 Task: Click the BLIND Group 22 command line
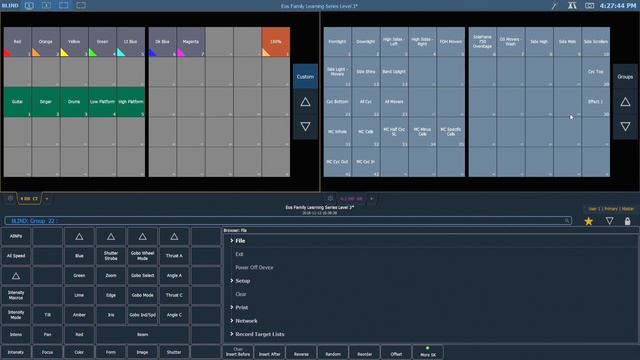pyautogui.click(x=288, y=221)
